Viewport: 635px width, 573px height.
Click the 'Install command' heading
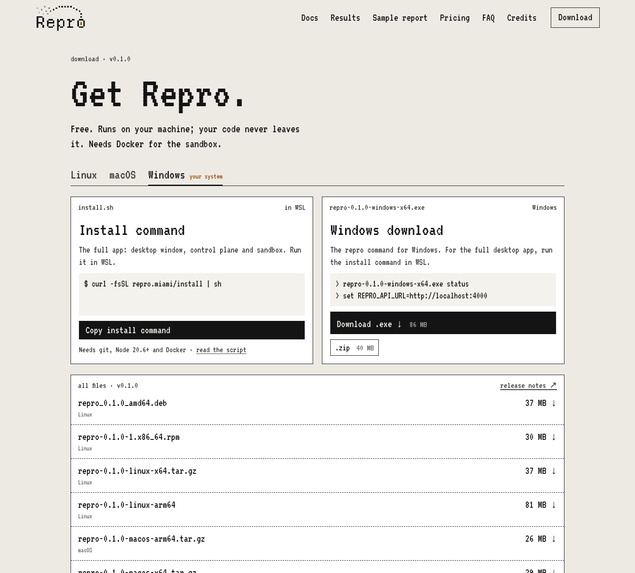132,230
